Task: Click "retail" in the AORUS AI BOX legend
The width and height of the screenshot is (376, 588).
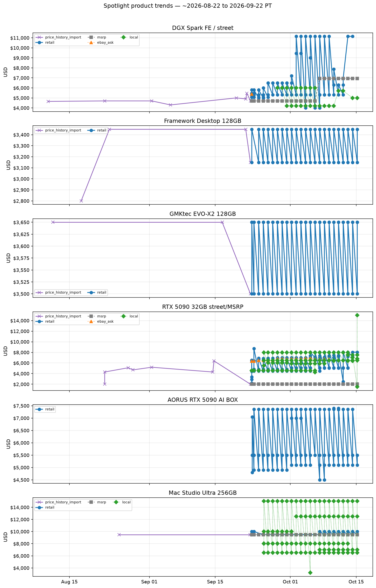Action: coord(50,409)
